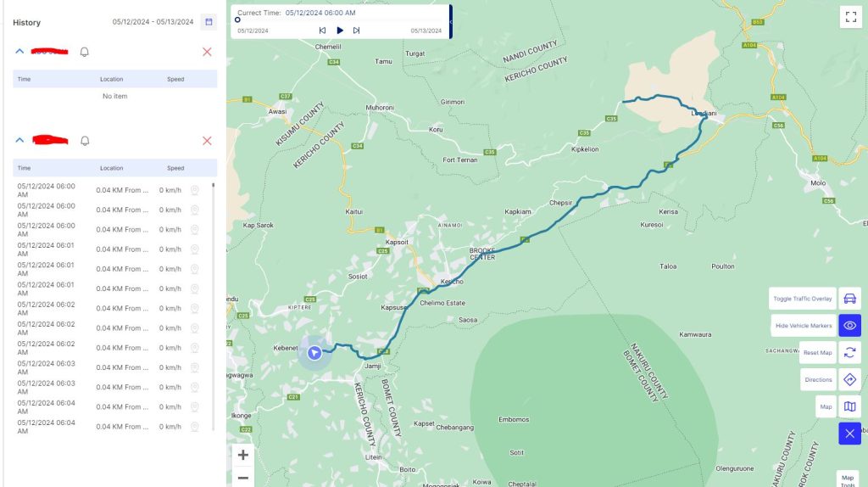Image resolution: width=868 pixels, height=487 pixels.
Task: Zoom in the map with plus button
Action: point(243,455)
